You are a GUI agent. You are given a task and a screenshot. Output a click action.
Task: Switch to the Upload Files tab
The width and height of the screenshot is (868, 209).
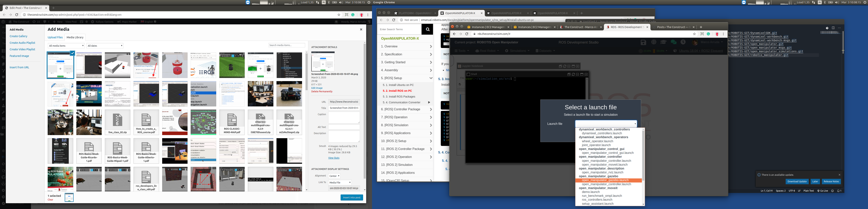[55, 37]
